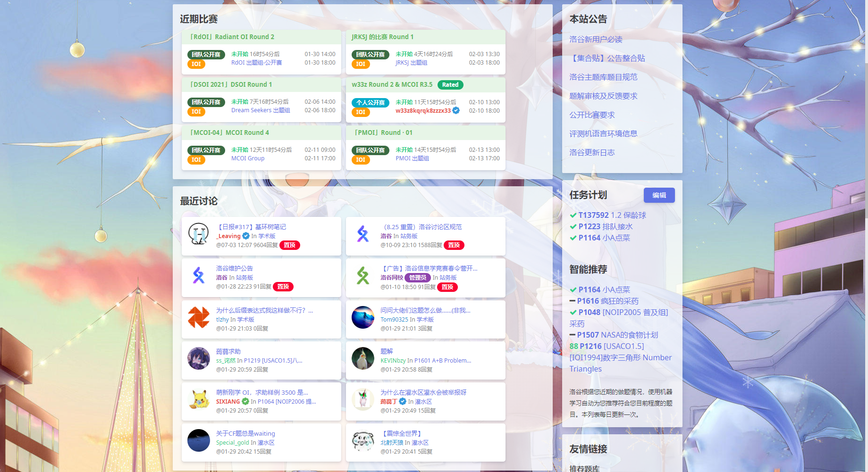This screenshot has height=472, width=868.
Task: Open Dream Seekers 出题组 team link
Action: pyautogui.click(x=261, y=110)
